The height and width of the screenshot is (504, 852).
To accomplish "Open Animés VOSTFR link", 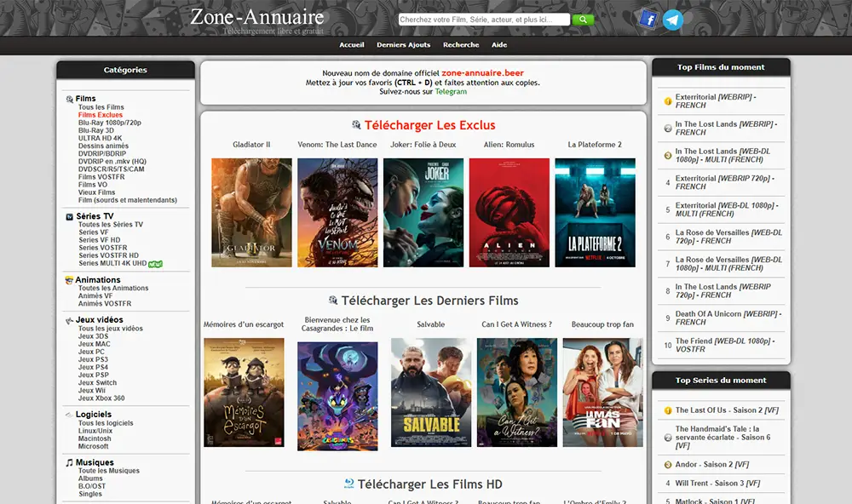I will tap(105, 304).
